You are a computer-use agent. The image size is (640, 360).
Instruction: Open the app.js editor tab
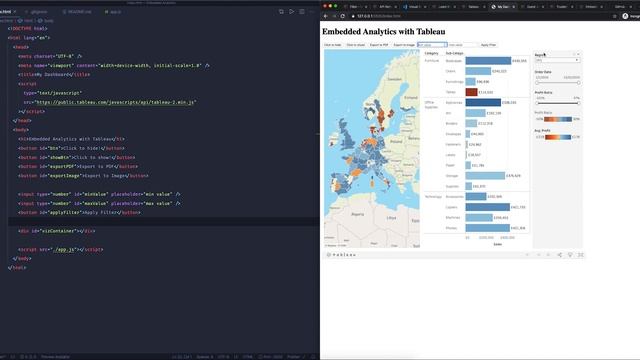tap(113, 12)
